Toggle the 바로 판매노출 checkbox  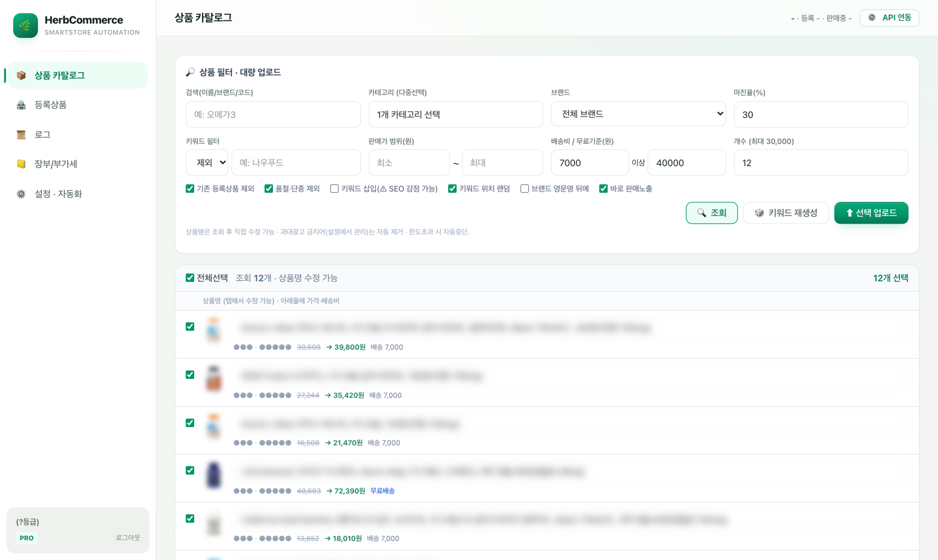[x=603, y=189]
